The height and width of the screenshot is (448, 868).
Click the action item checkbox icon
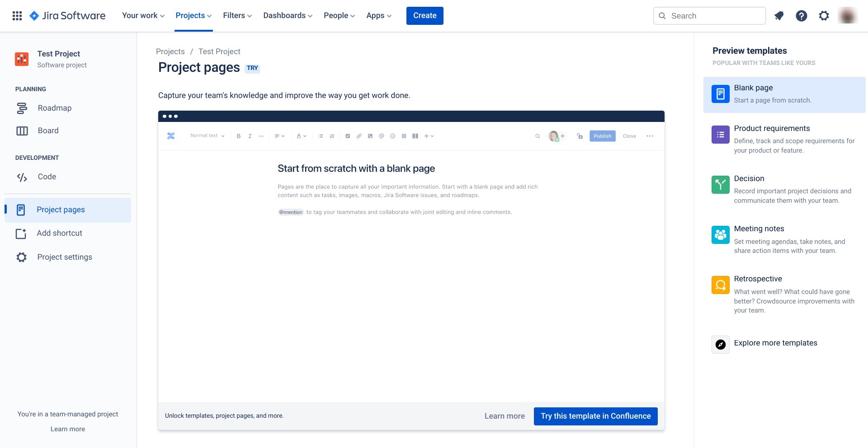click(x=348, y=136)
